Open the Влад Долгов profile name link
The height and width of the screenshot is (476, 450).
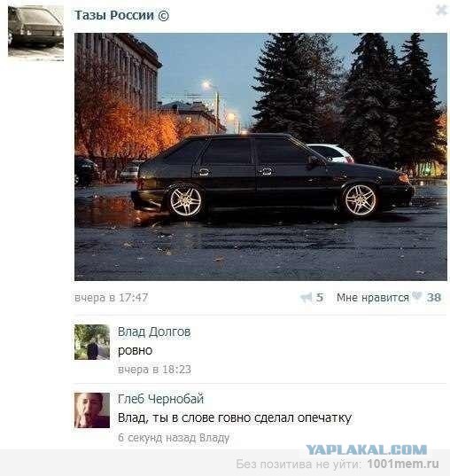[x=154, y=332]
